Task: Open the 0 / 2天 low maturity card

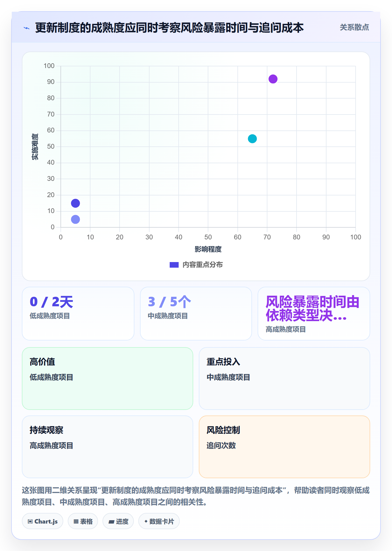Action: point(78,314)
